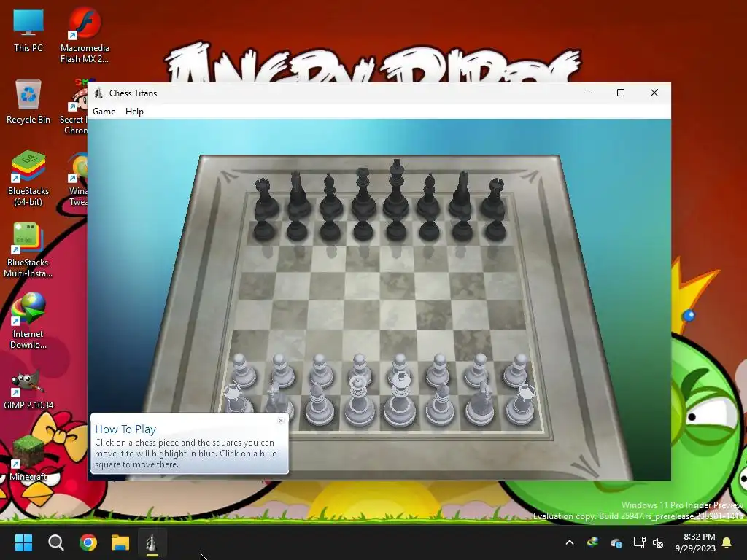747x560 pixels.
Task: Select the white pawn on the far right file
Action: pos(517,370)
